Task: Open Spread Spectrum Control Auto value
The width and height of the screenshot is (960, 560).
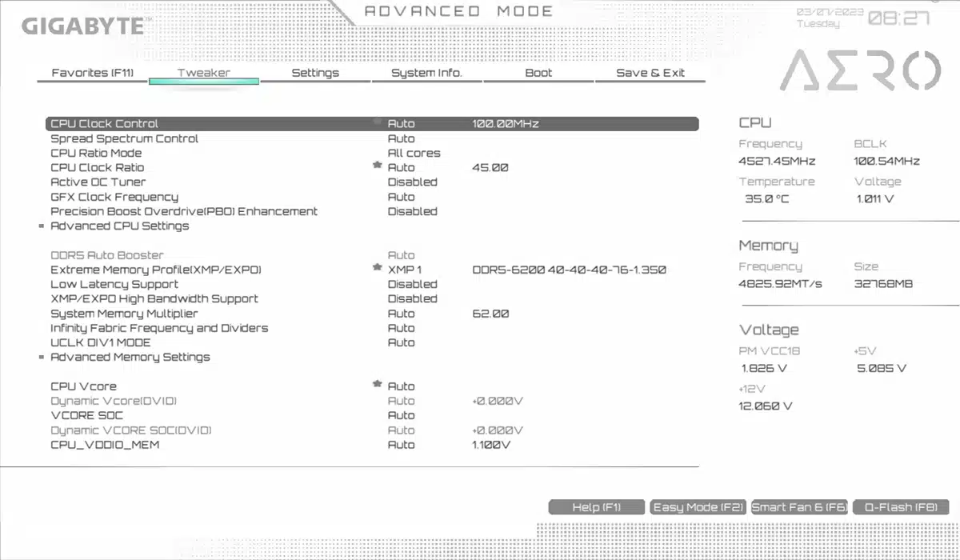Action: tap(402, 138)
